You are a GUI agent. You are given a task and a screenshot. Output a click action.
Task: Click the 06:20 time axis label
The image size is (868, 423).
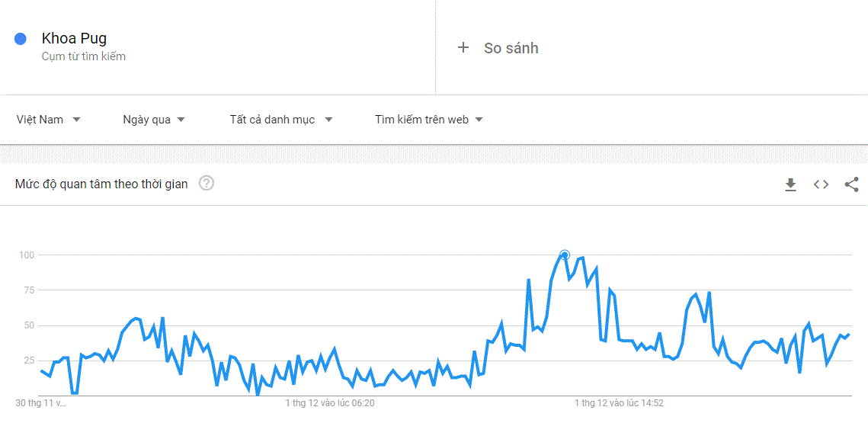[330, 403]
